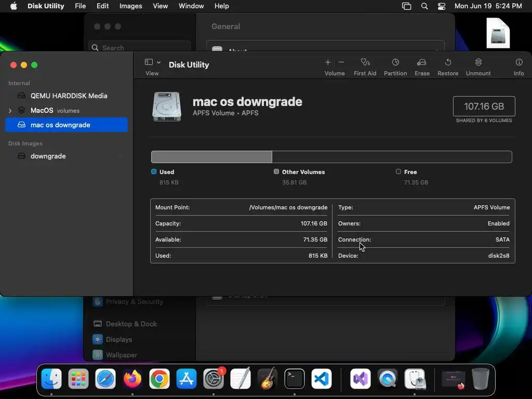Viewport: 532px width, 399px height.
Task: Launch Google Chrome from the Dock
Action: pyautogui.click(x=159, y=379)
